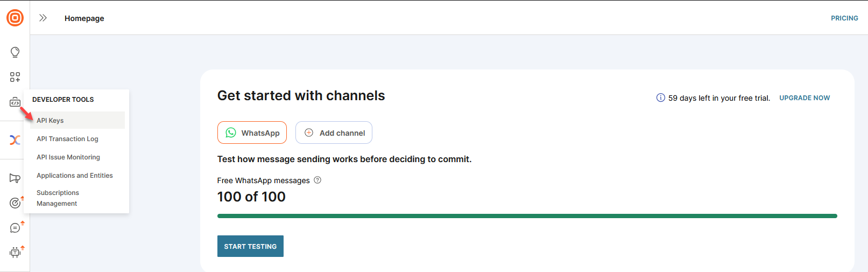This screenshot has width=868, height=272.
Task: Click the Infobip orange logo
Action: [x=15, y=18]
